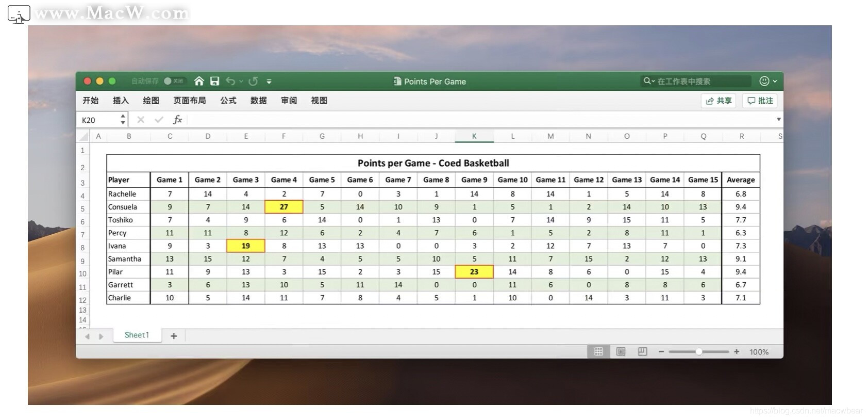Open the 页面布局 (Page Layout) tab
Screen dimensions: 868x420
190,101
